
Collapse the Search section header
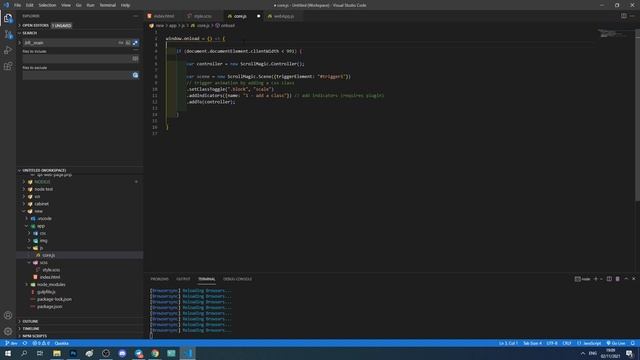pos(29,33)
